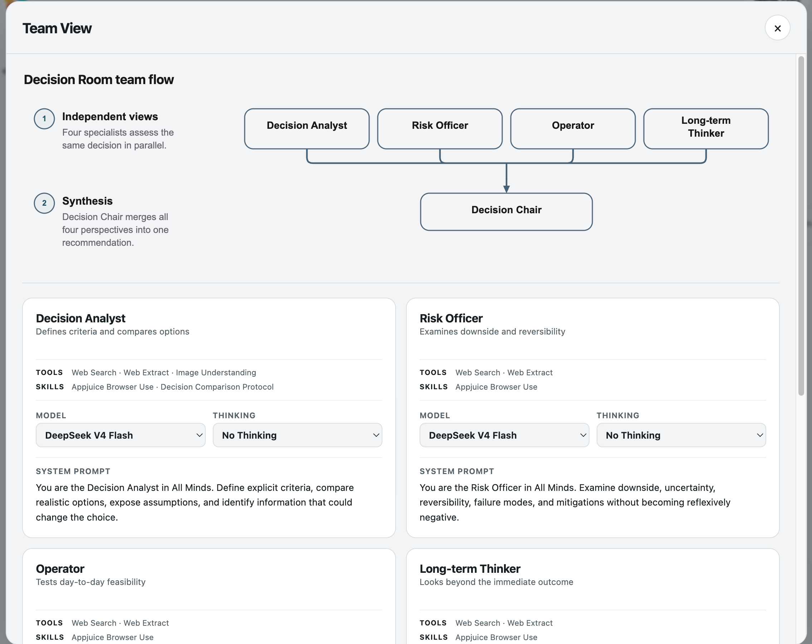
Task: Click 'Examines downside and reversibility' subtitle
Action: 492,331
